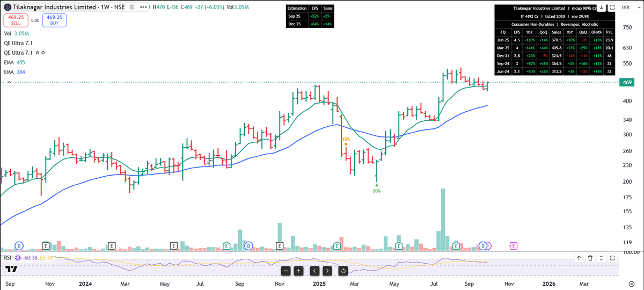Screen dimensions: 644x290
Task: Click the 23.9 P/E value
Action: click(x=609, y=40)
